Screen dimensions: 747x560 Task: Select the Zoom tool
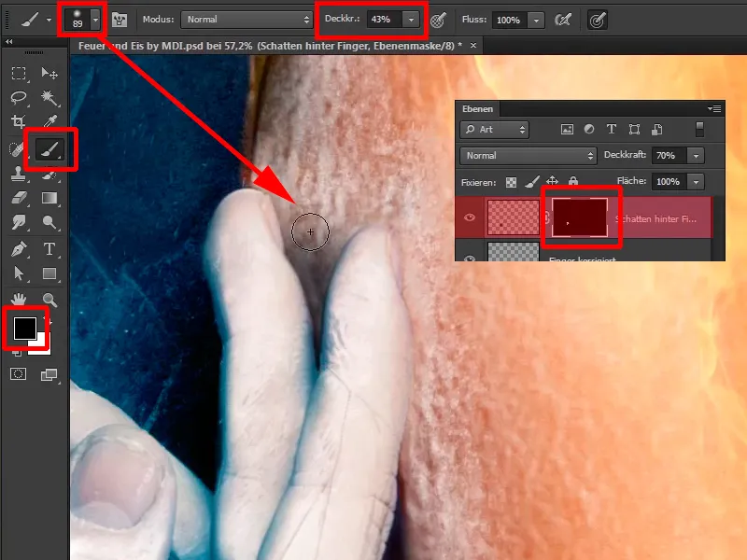(x=49, y=299)
